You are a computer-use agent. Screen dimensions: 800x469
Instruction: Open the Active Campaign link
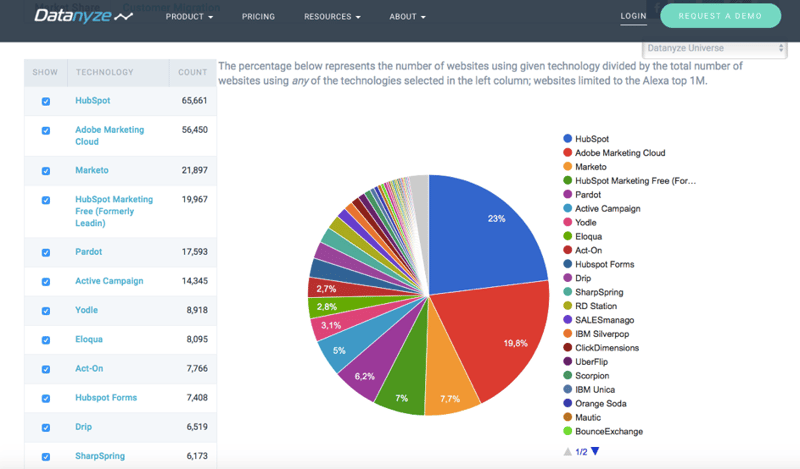[109, 281]
